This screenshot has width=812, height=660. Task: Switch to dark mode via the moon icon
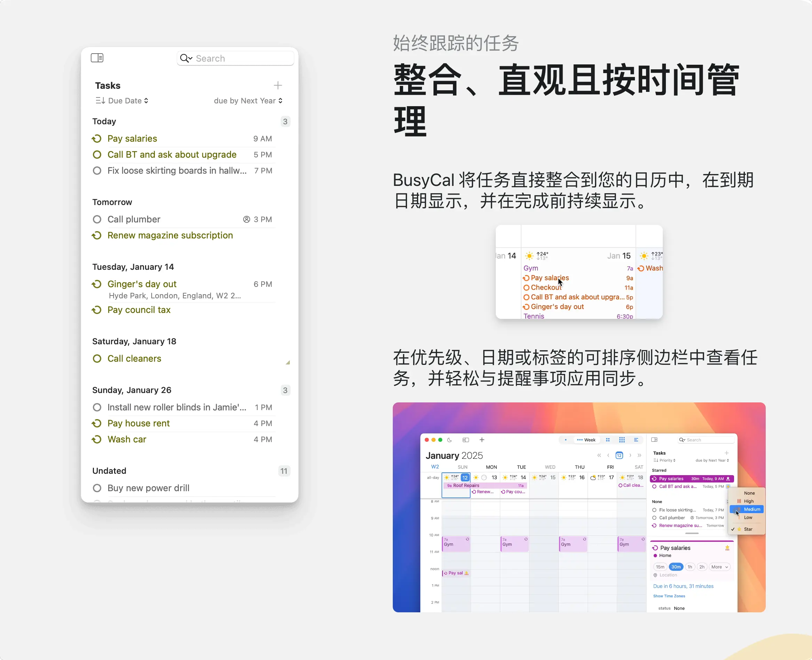click(x=449, y=440)
